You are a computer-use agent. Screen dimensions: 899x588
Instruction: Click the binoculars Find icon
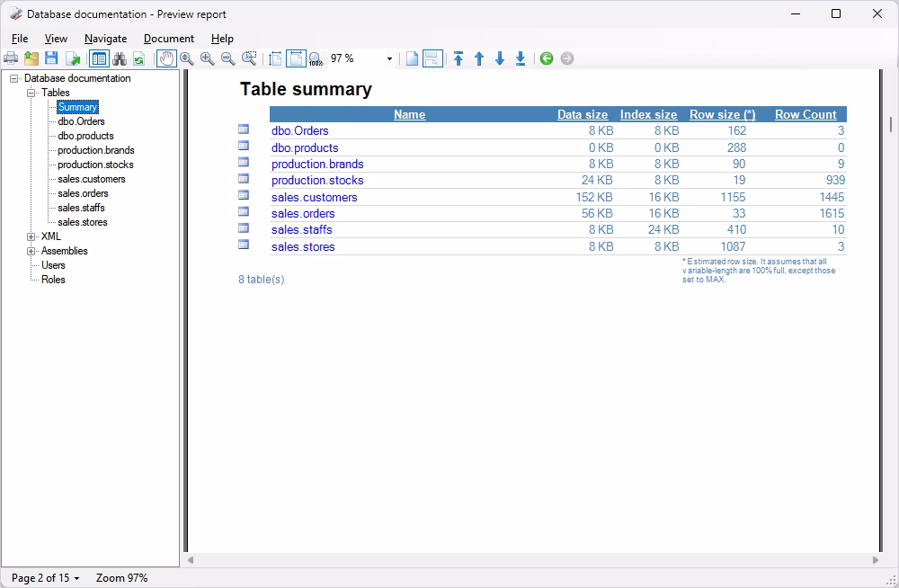pos(120,58)
